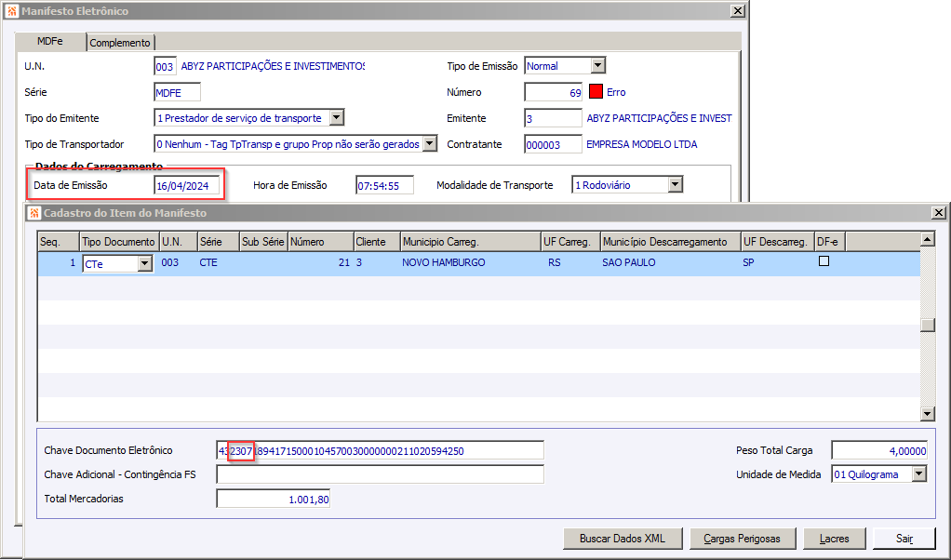This screenshot has width=951, height=560.
Task: Toggle the DF-e checkbox in row 1
Action: [x=824, y=261]
